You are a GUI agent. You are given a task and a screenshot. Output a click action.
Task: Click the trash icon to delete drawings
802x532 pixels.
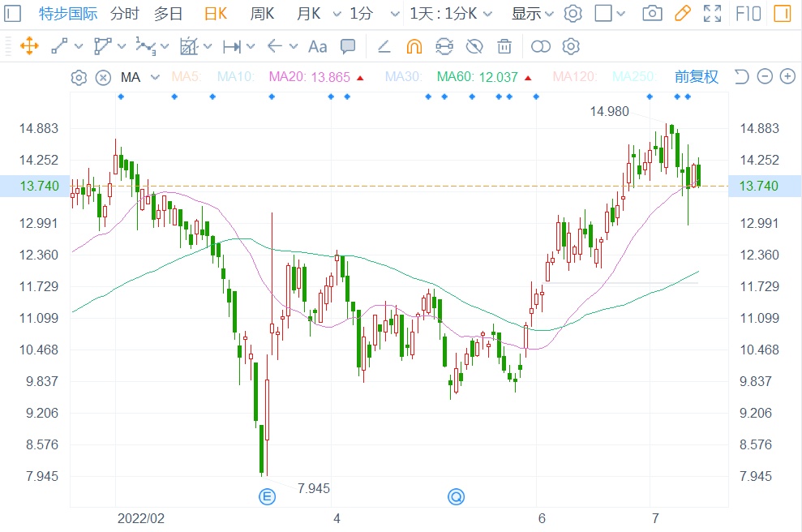click(x=504, y=46)
